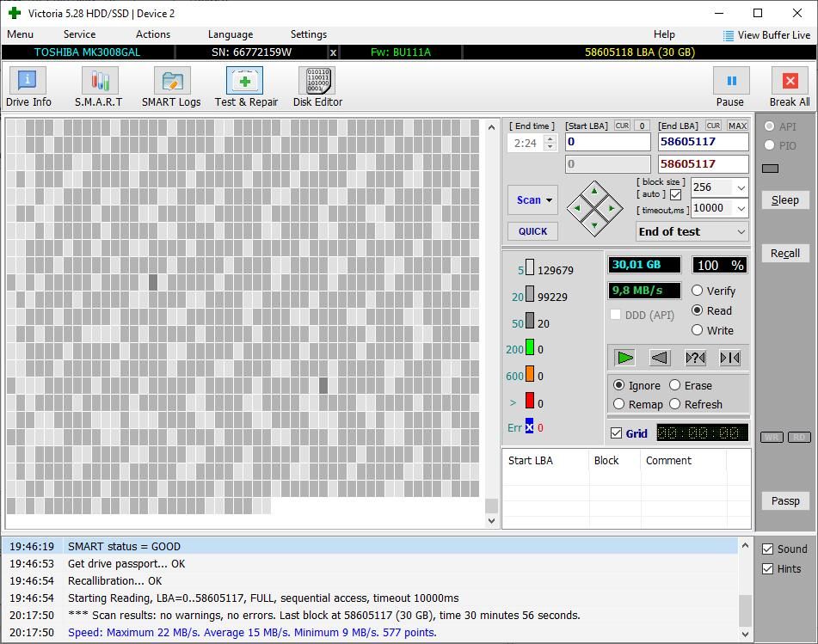Click the View Buffer Live icon
Image resolution: width=818 pixels, height=644 pixels.
tap(729, 35)
